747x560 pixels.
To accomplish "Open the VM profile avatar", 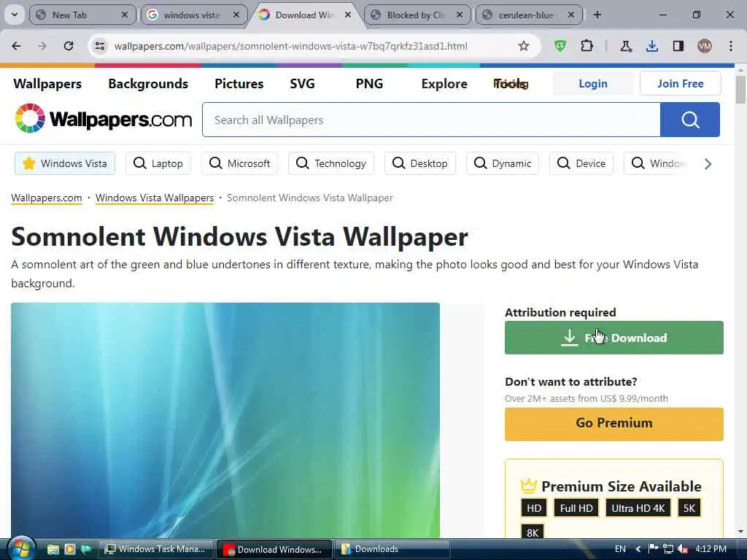I will tap(704, 46).
